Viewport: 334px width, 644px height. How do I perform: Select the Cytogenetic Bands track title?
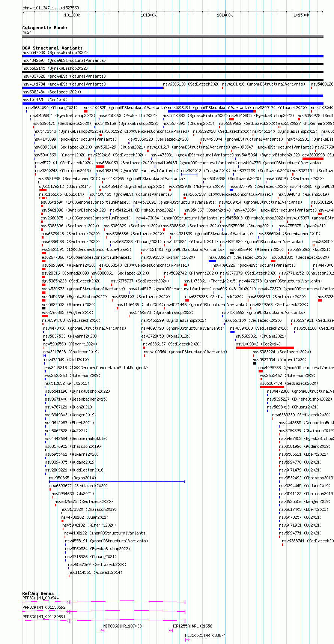(45, 28)
